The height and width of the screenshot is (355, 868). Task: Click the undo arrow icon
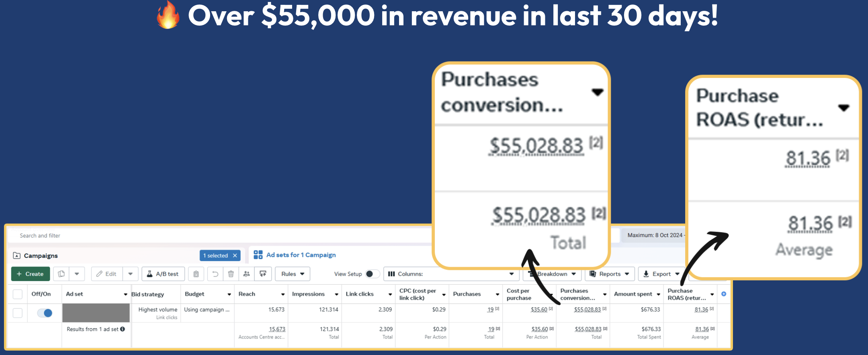(215, 274)
